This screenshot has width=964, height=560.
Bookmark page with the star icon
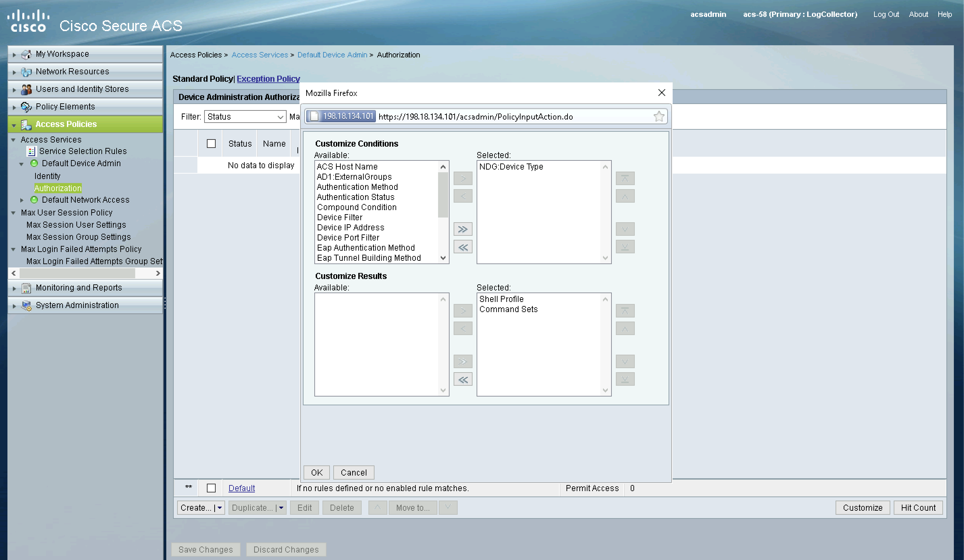pos(658,116)
